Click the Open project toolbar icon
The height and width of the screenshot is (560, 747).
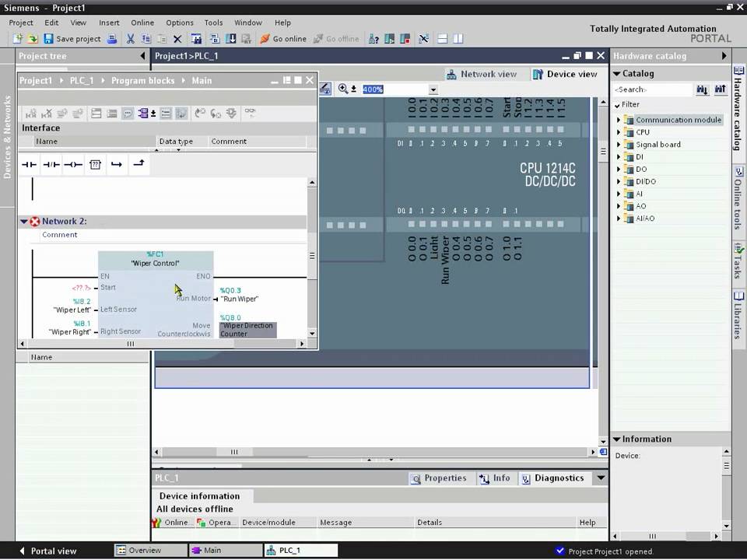tap(33, 39)
